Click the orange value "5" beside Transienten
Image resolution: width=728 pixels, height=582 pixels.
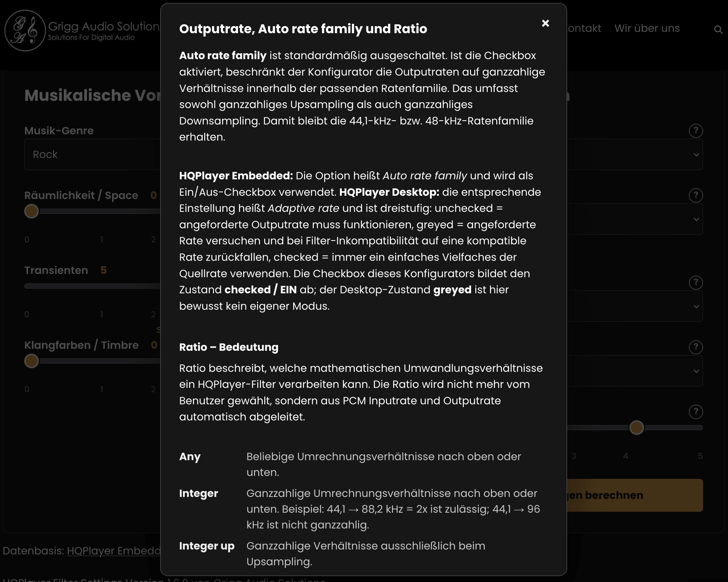(x=103, y=270)
